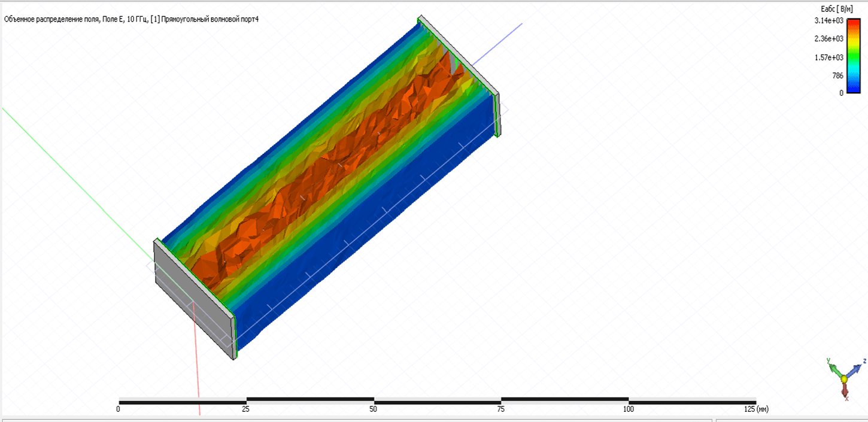Image resolution: width=868 pixels, height=422 pixels.
Task: Click the blue band of the color legend
Action: (854, 87)
